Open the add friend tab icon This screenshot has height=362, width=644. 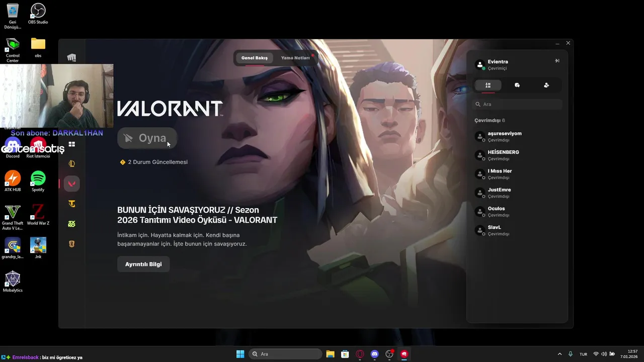click(546, 85)
